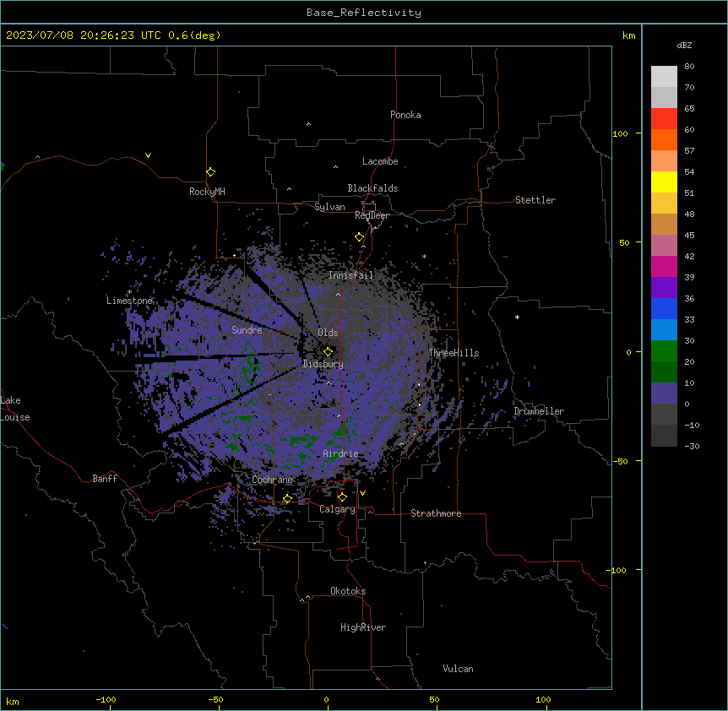The width and height of the screenshot is (728, 711).
Task: Click the -50 tick on the bottom axis
Action: [x=215, y=699]
